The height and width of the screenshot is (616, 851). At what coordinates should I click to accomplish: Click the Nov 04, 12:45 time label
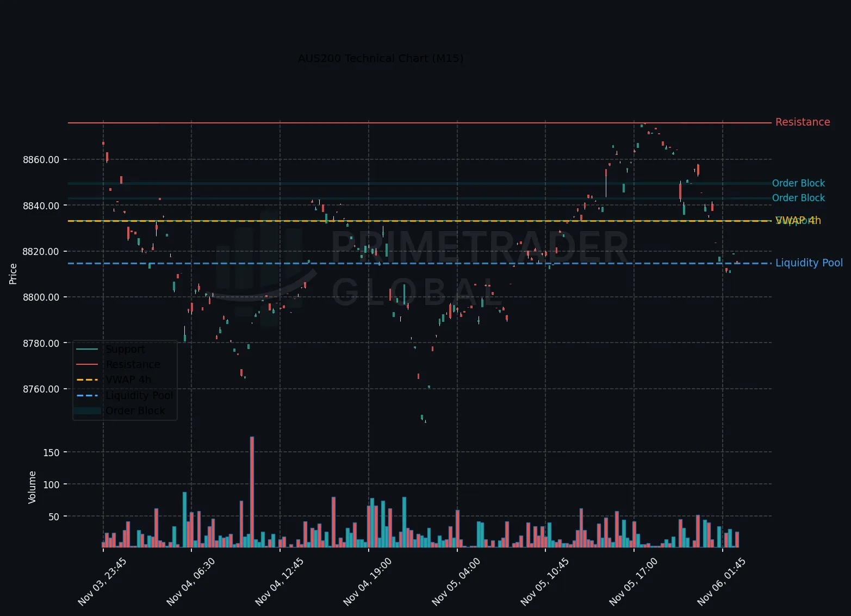[x=279, y=581]
